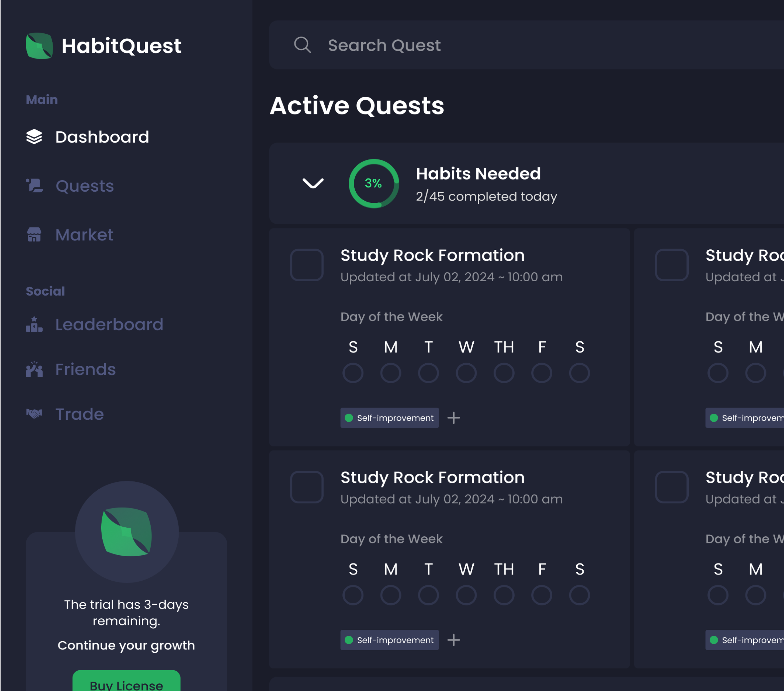784x691 pixels.
Task: Check off the first Study Rock Formation quest
Action: click(x=307, y=265)
